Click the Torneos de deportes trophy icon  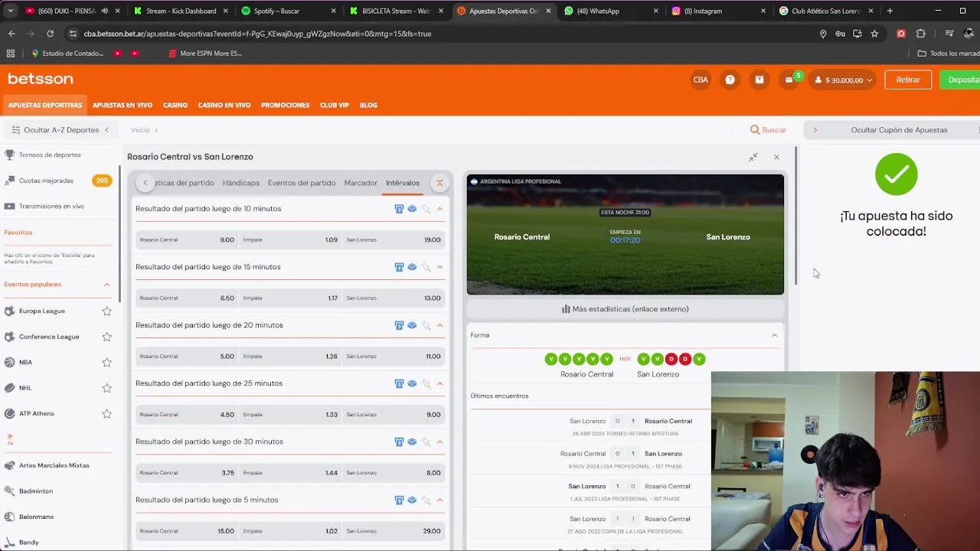point(9,155)
